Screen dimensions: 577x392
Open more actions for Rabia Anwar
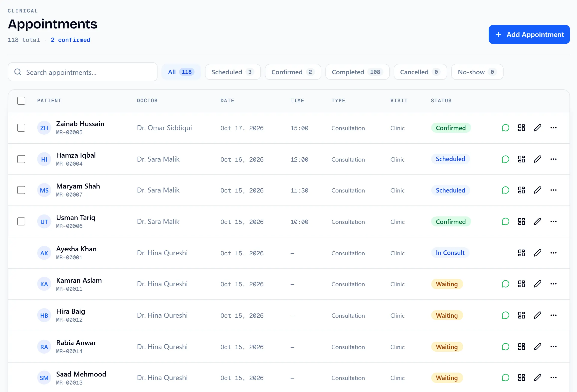(553, 347)
